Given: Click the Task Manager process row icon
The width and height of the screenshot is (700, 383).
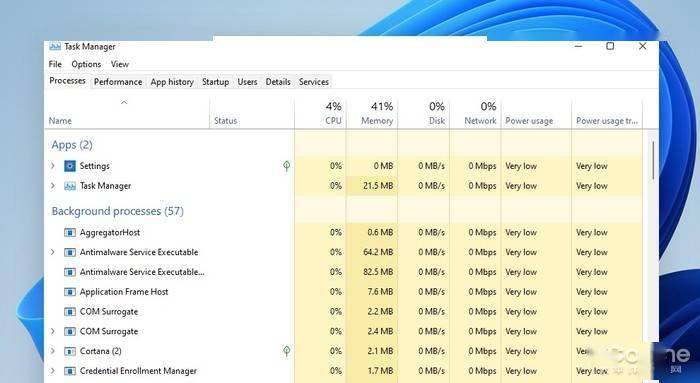Looking at the screenshot, I should pos(70,186).
